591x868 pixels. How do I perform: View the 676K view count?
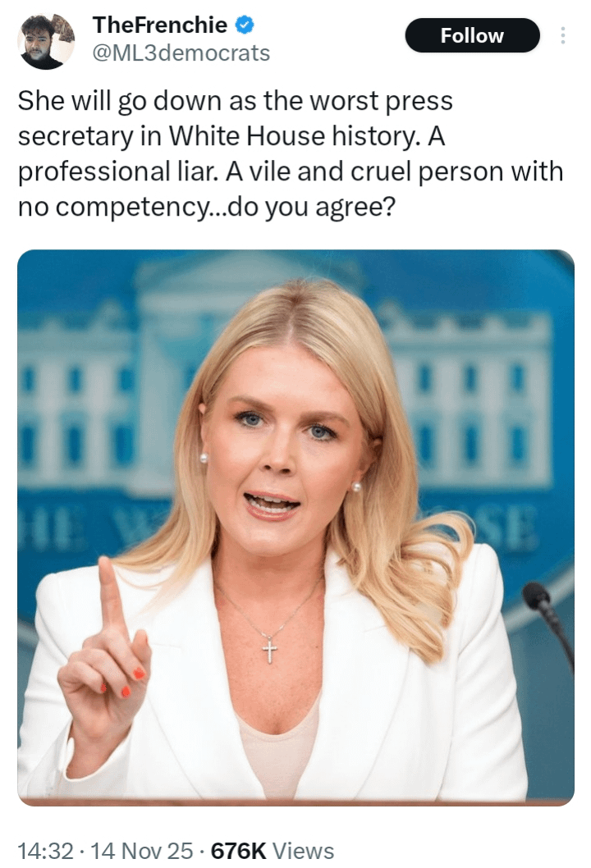pyautogui.click(x=239, y=850)
